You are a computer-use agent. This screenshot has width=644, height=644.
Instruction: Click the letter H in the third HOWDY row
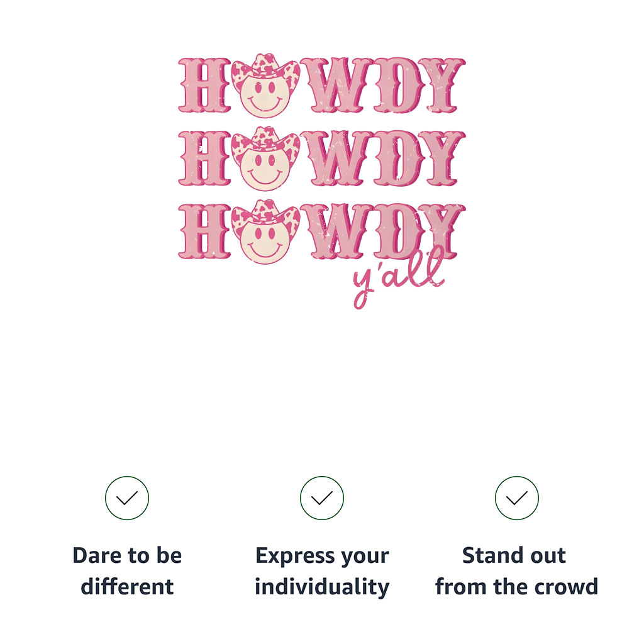pyautogui.click(x=204, y=231)
